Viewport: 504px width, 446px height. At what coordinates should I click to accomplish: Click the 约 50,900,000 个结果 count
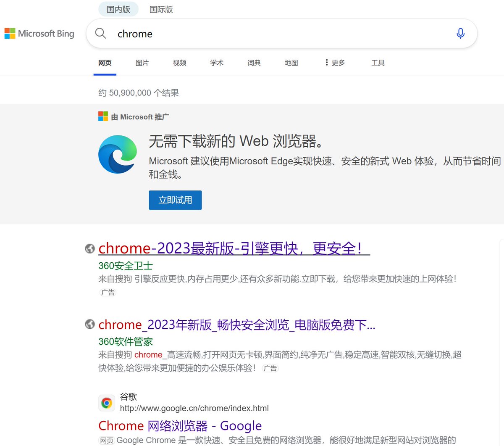point(139,93)
